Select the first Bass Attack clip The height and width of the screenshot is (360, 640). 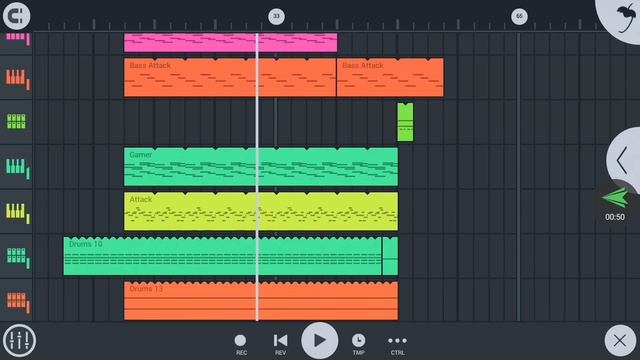230,77
